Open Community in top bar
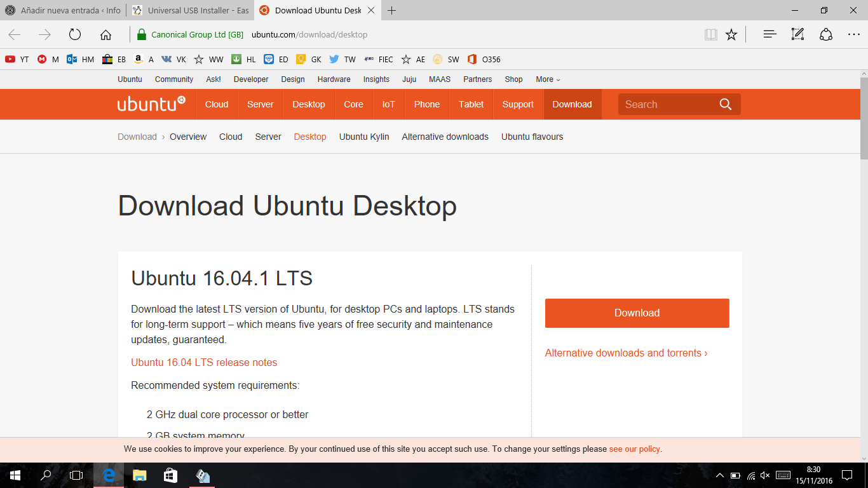This screenshot has width=868, height=488. (174, 79)
